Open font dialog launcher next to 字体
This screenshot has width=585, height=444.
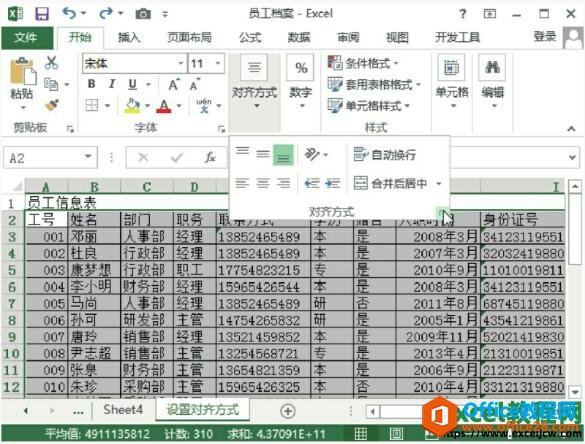222,129
